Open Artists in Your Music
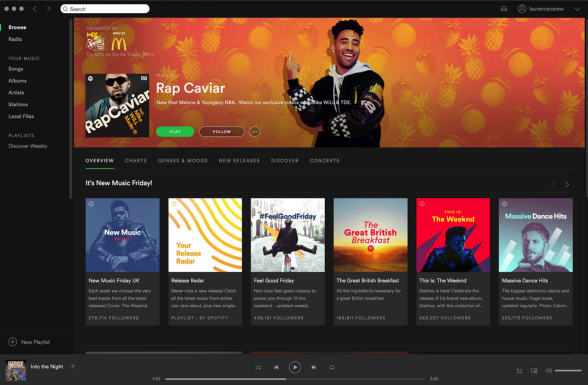588x385 pixels. click(x=16, y=92)
